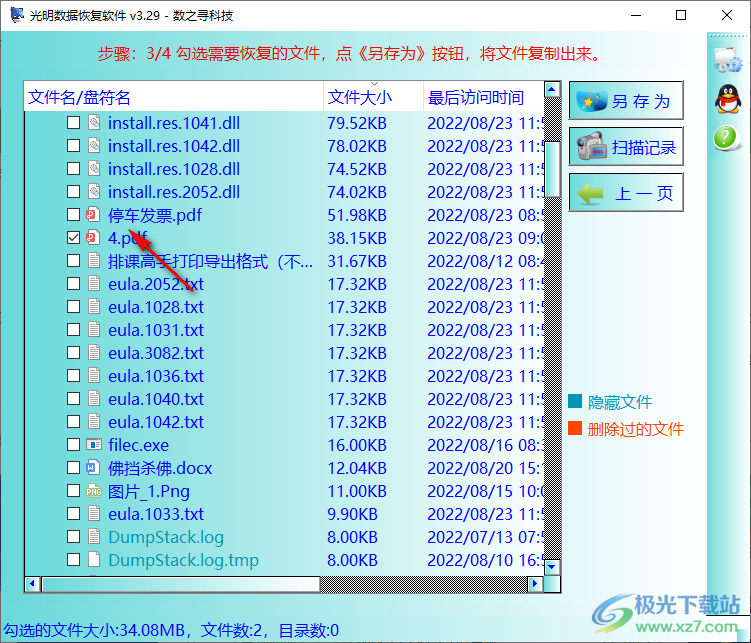751x643 pixels.
Task: Click the 38.15KB size cell
Action: 357,238
